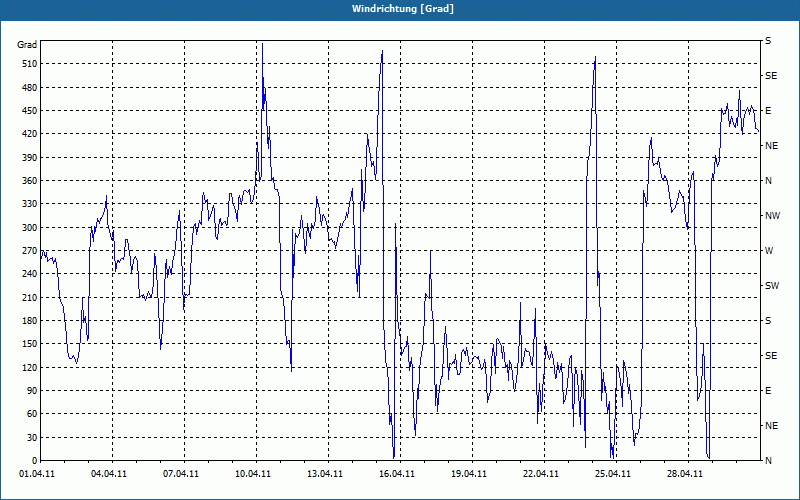The height and width of the screenshot is (500, 800).
Task: Pick the E compass label at the 90 gridline
Action: point(768,391)
